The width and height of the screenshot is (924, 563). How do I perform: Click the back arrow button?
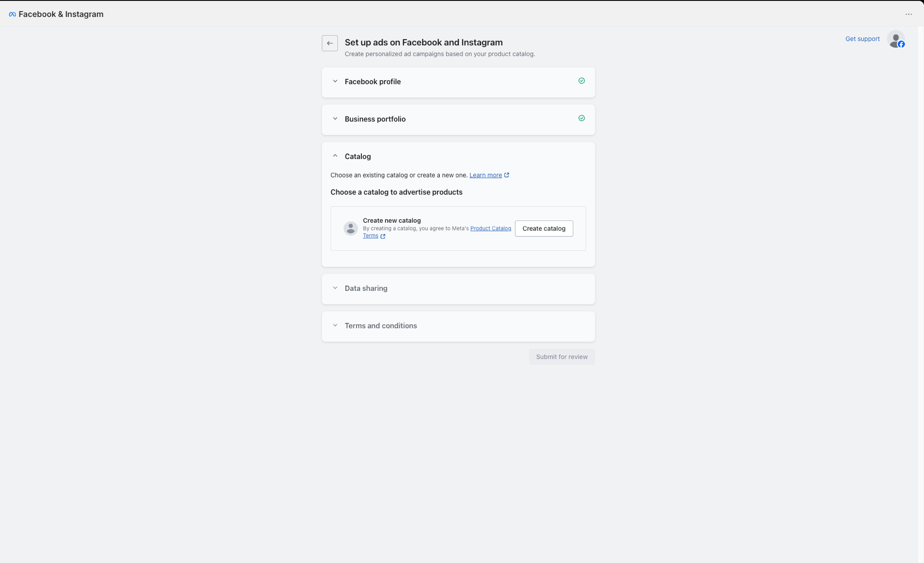click(x=329, y=43)
